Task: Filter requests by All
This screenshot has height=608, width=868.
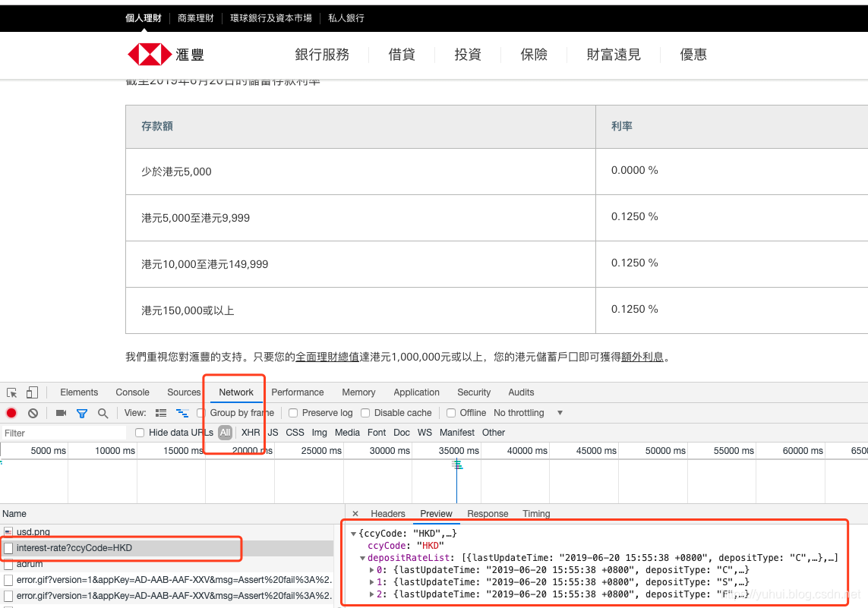Action: pyautogui.click(x=225, y=433)
